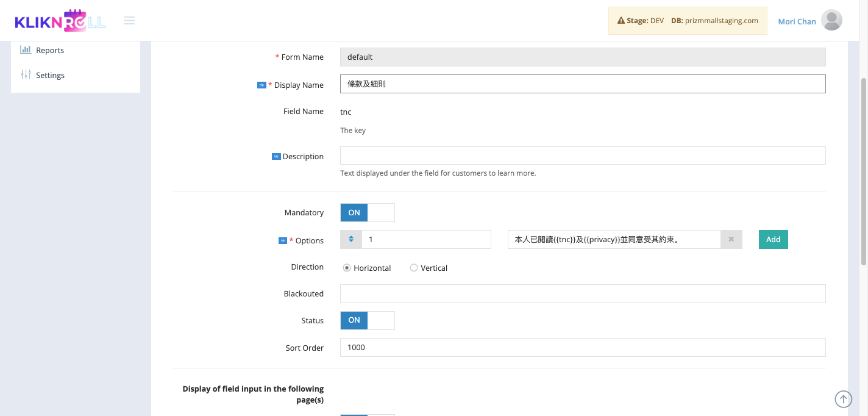Toggle the hamburger sidebar menu
Viewport: 868px width, 416px height.
point(129,21)
